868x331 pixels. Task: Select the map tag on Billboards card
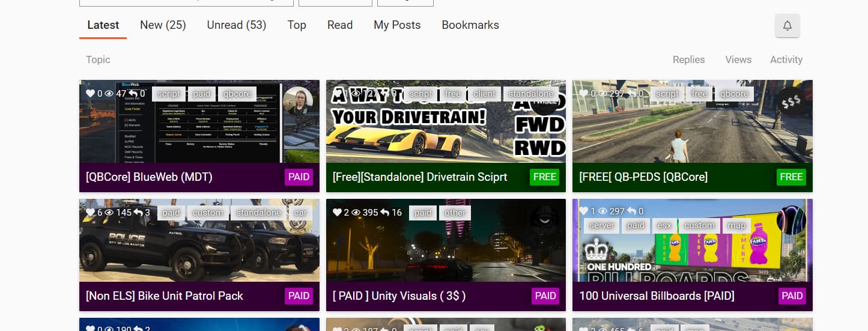pos(736,226)
